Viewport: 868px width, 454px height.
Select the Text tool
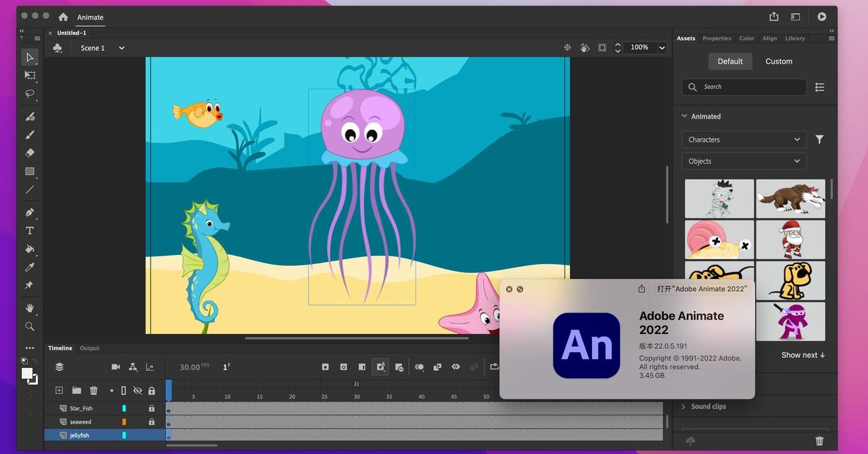pyautogui.click(x=30, y=231)
